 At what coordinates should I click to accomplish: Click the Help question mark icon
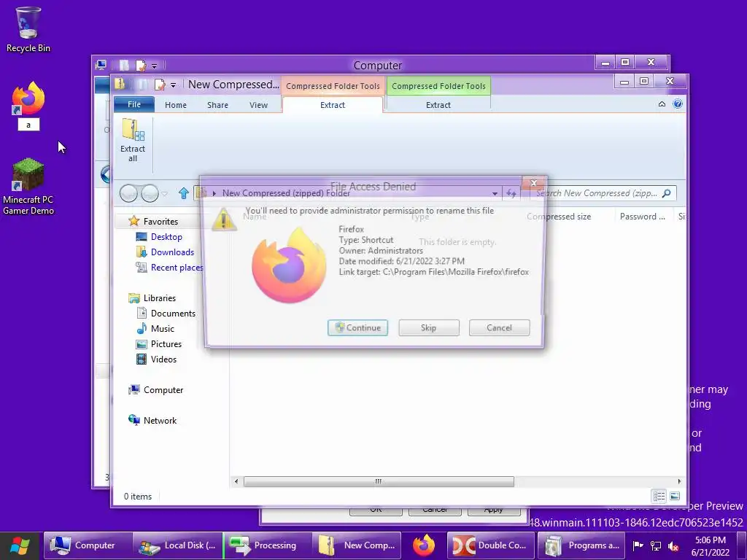678,104
